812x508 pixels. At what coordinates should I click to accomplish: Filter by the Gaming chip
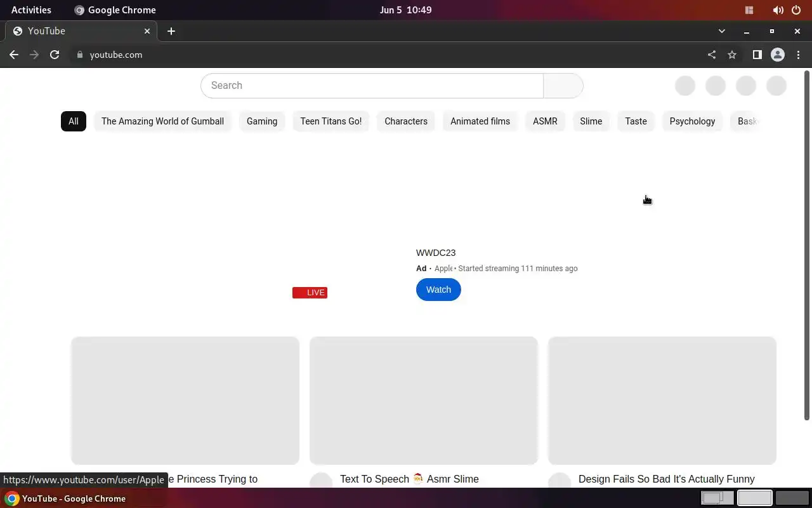point(262,121)
